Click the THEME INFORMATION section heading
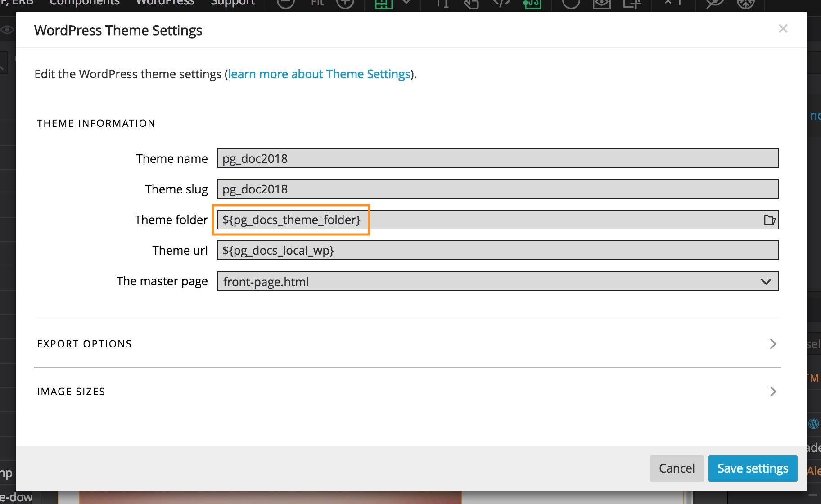 [96, 123]
